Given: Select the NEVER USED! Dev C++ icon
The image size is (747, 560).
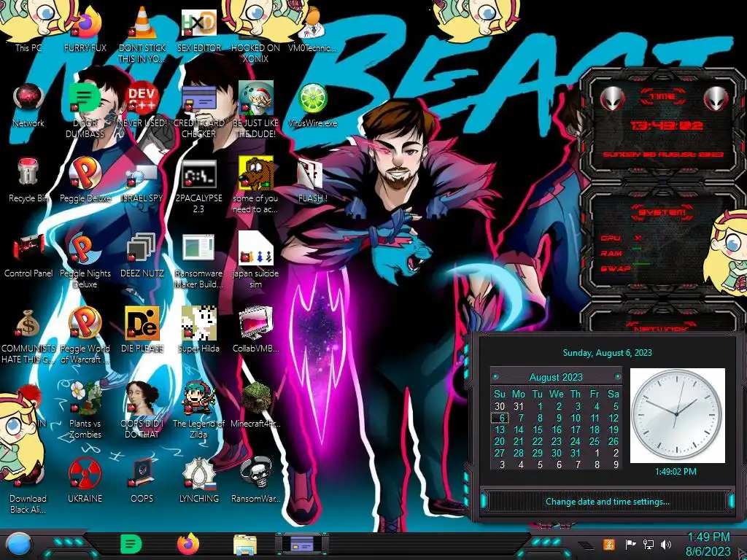Looking at the screenshot, I should [142, 105].
